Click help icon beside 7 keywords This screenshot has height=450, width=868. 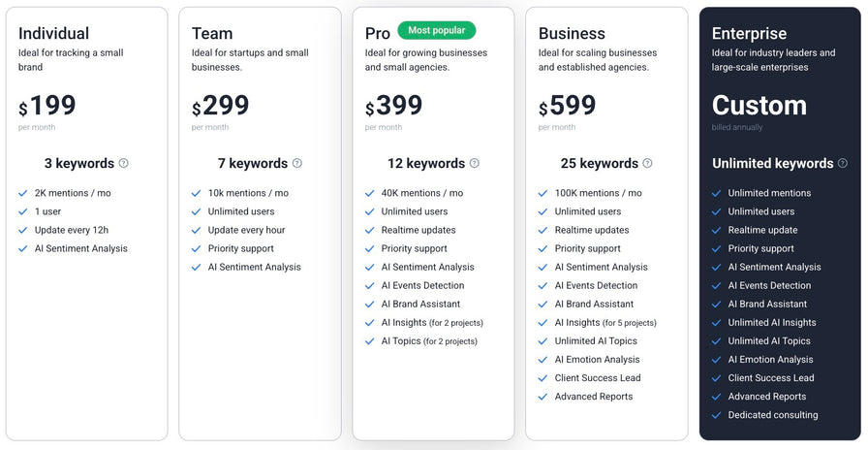[297, 164]
